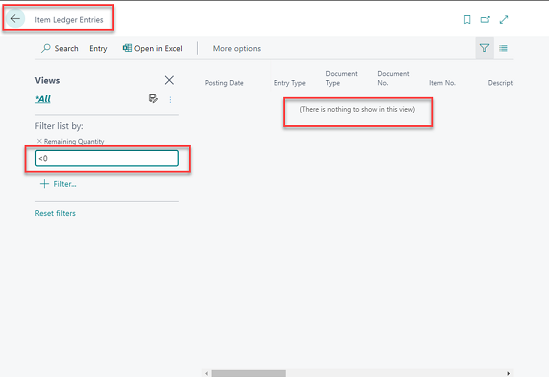Open page in new window icon
Screen dimensions: 549x377
coord(485,20)
